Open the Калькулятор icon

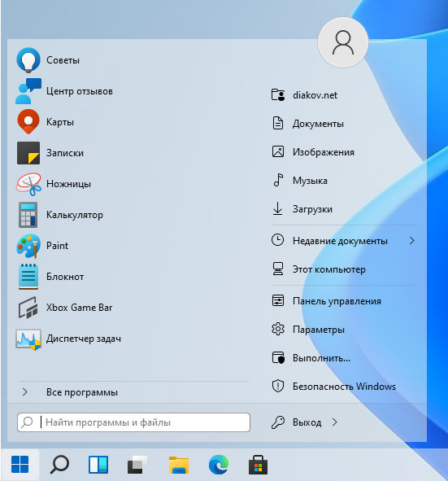click(28, 215)
